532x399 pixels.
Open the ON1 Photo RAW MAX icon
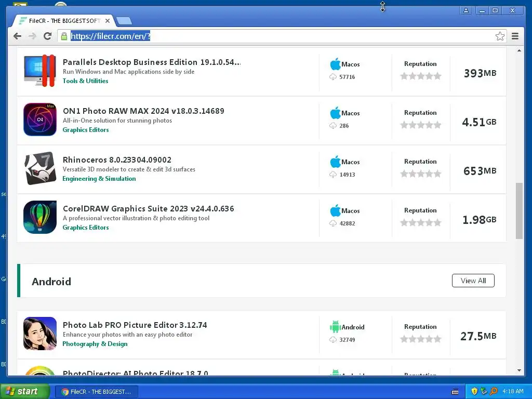[x=40, y=119]
